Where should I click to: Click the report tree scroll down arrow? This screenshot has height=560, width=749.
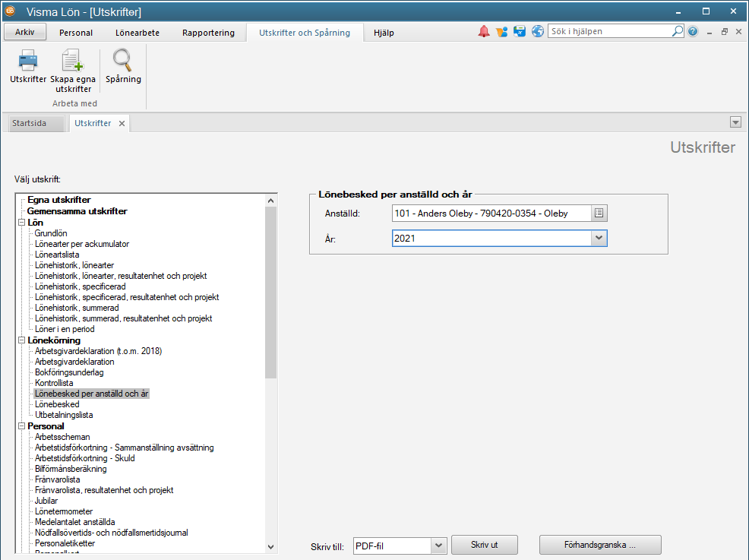point(271,546)
